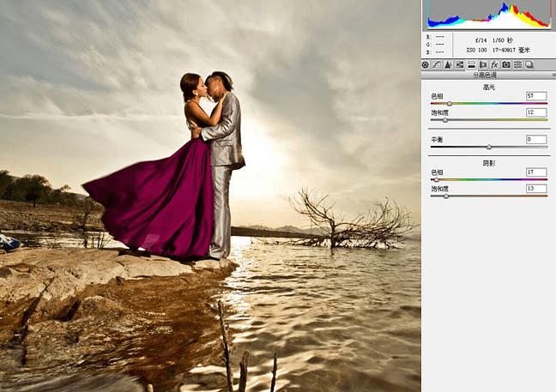Click the 色相 label under 高光
This screenshot has width=556, height=392.
(437, 96)
